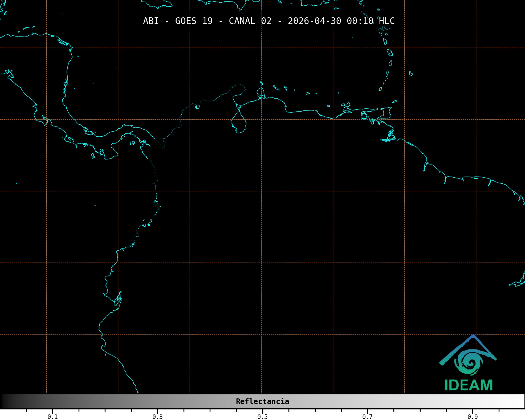Click the 0.9 colorbar tick label

[473, 417]
